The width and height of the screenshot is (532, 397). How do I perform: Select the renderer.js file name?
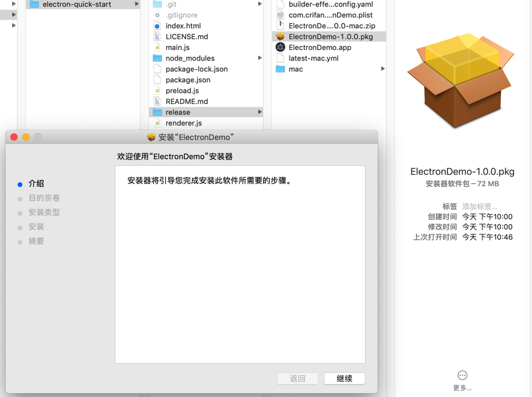click(x=184, y=123)
